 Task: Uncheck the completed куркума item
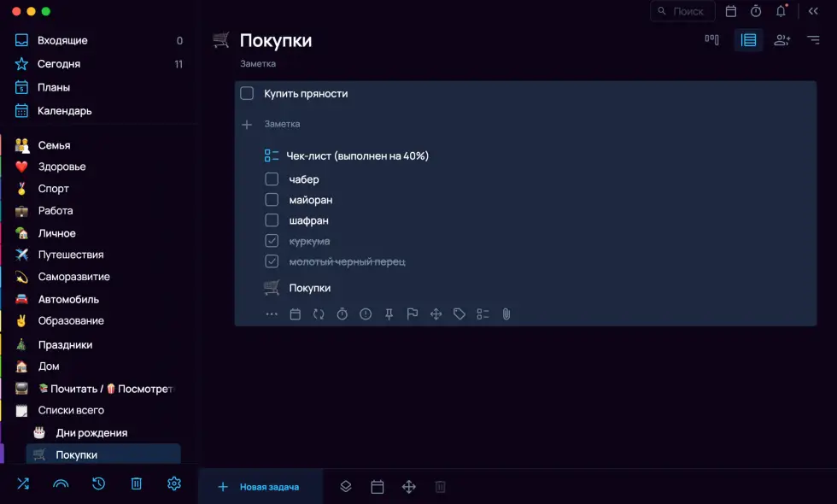272,240
